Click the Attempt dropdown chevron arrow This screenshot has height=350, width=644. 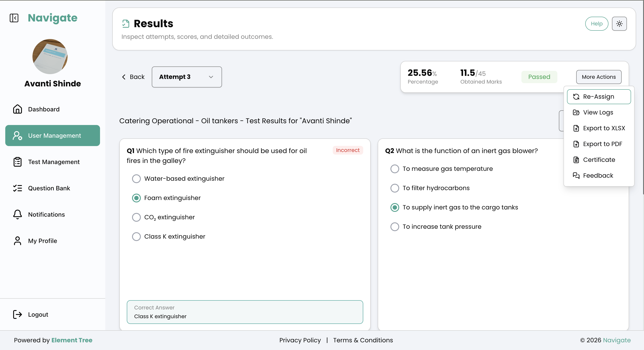pyautogui.click(x=211, y=77)
